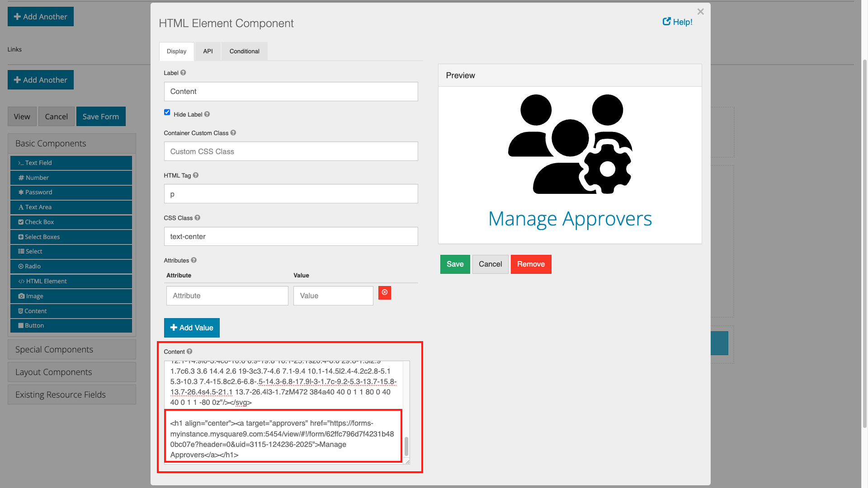
Task: Save the HTML element settings
Action: [455, 264]
